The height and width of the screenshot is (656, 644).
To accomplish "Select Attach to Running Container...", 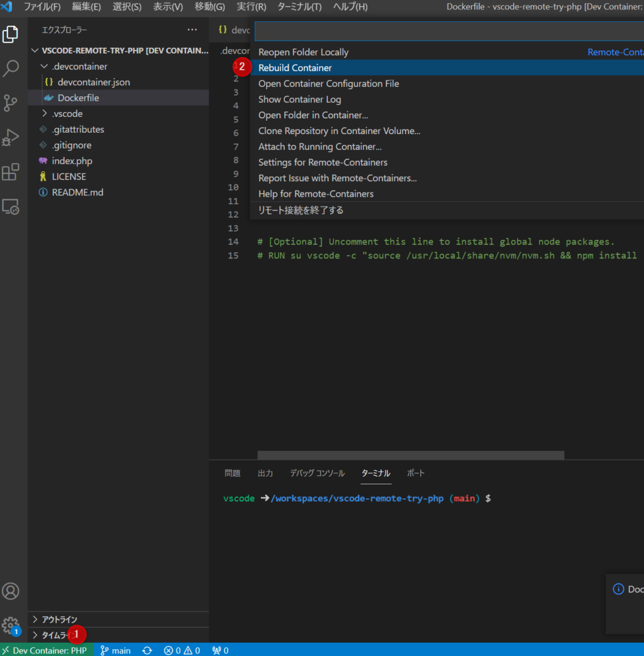I will pos(447,147).
